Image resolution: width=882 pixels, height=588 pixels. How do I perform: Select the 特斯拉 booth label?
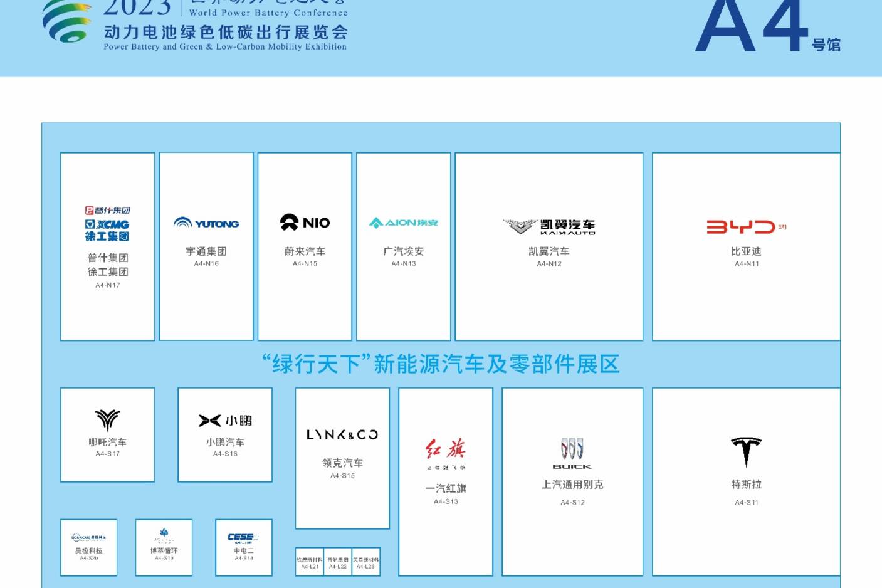click(x=746, y=485)
